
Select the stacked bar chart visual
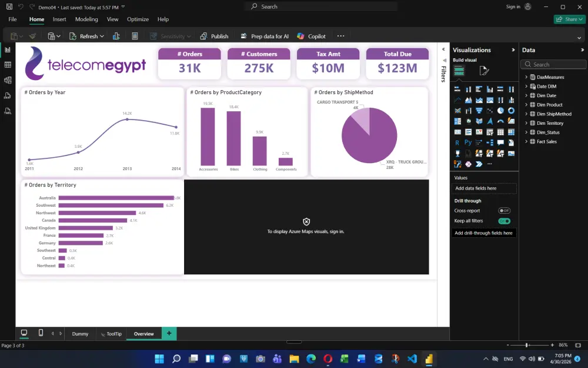[457, 89]
